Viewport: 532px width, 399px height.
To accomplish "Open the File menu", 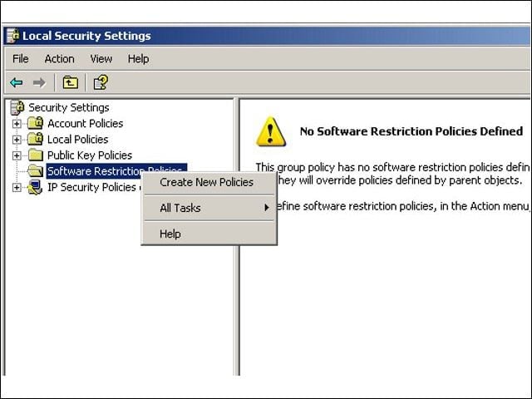I will coord(20,59).
